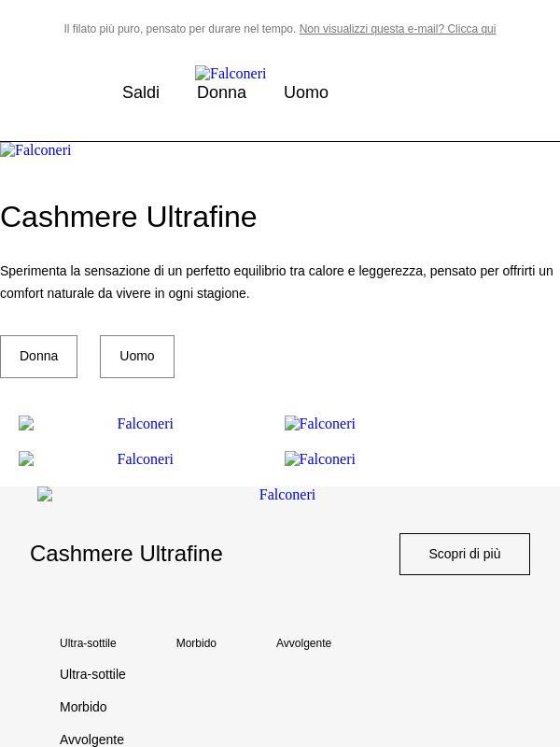Click the Scopri di più button
Image resolution: width=560 pixels, height=747 pixels.
pos(464,554)
